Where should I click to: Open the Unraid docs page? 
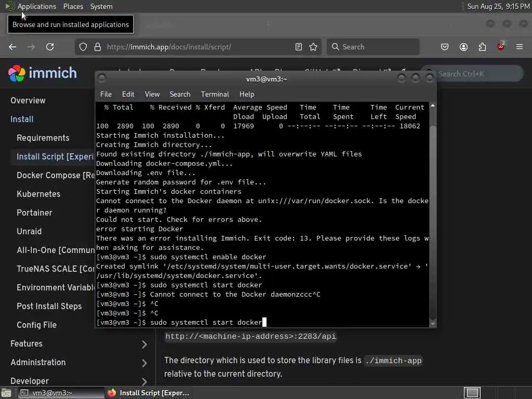[29, 231]
